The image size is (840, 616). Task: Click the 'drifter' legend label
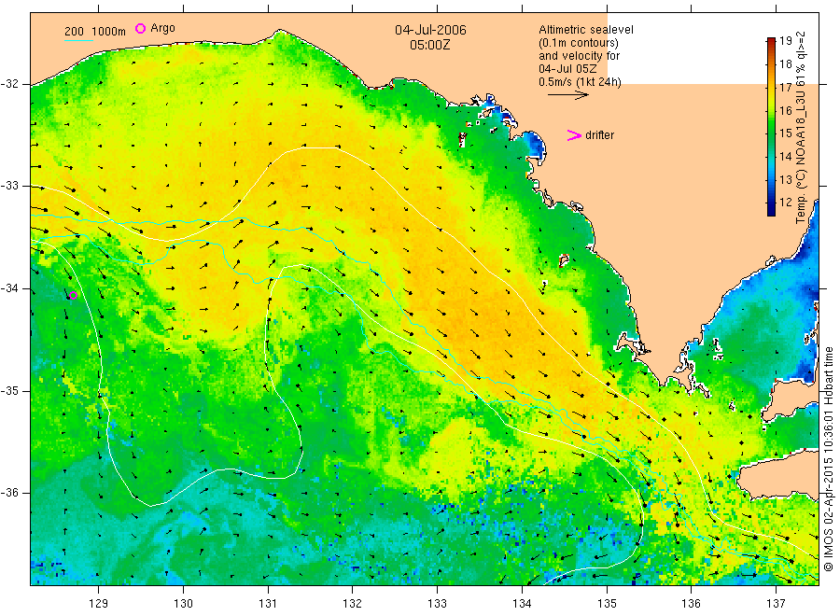[x=599, y=135]
